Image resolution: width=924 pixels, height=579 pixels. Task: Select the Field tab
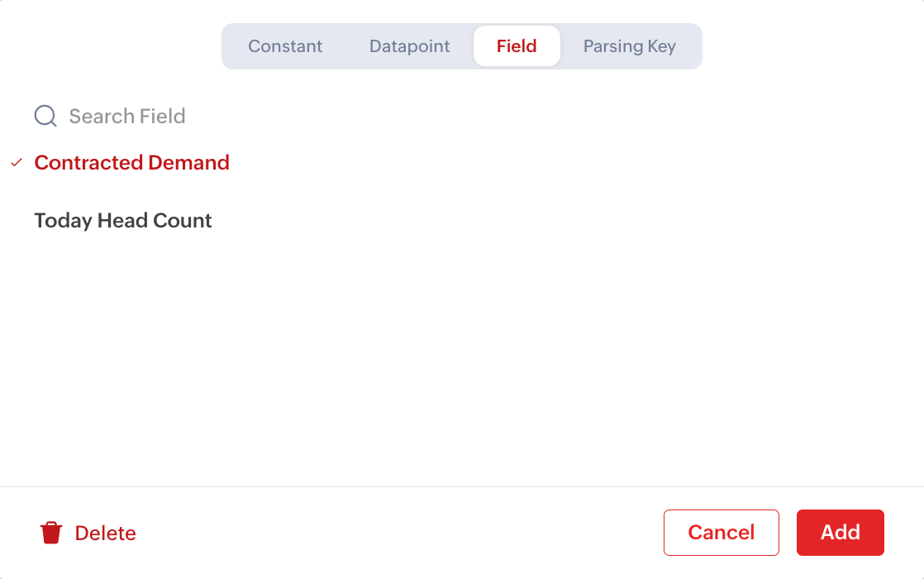pyautogui.click(x=517, y=46)
